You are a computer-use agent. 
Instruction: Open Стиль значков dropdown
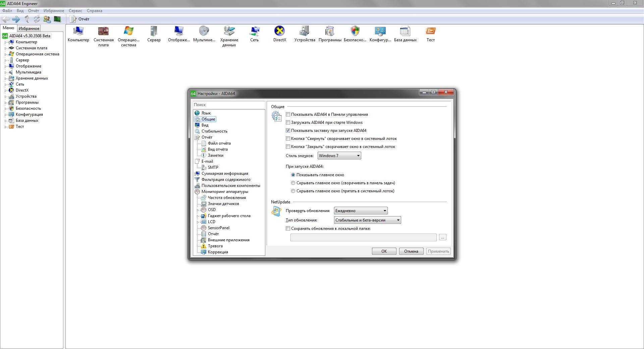click(x=339, y=156)
